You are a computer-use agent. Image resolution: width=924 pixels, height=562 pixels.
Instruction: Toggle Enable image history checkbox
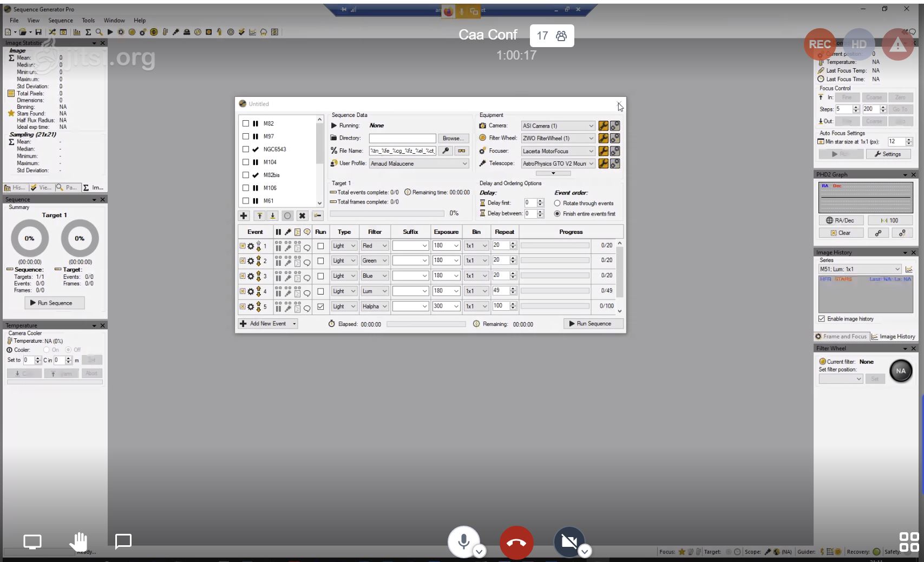[822, 319]
